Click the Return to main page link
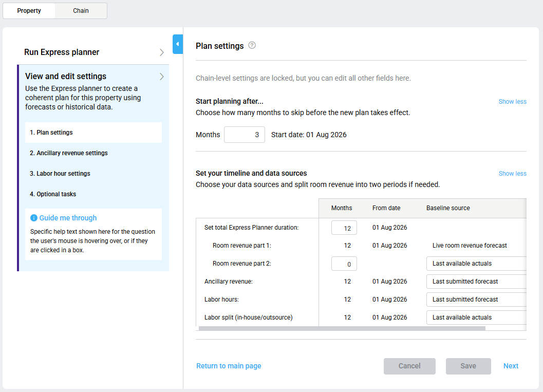Viewport: 543px width, 392px height. [x=229, y=366]
